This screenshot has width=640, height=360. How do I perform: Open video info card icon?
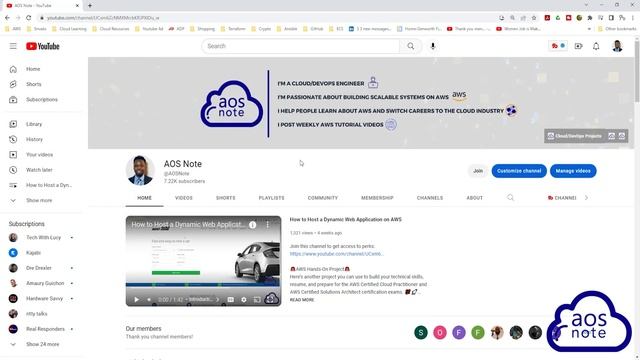point(253,224)
